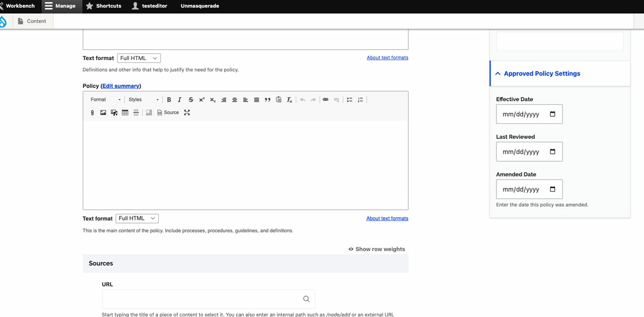Viewport: 644px width, 317px height.
Task: Apply italic formatting in Policy editor
Action: [179, 100]
